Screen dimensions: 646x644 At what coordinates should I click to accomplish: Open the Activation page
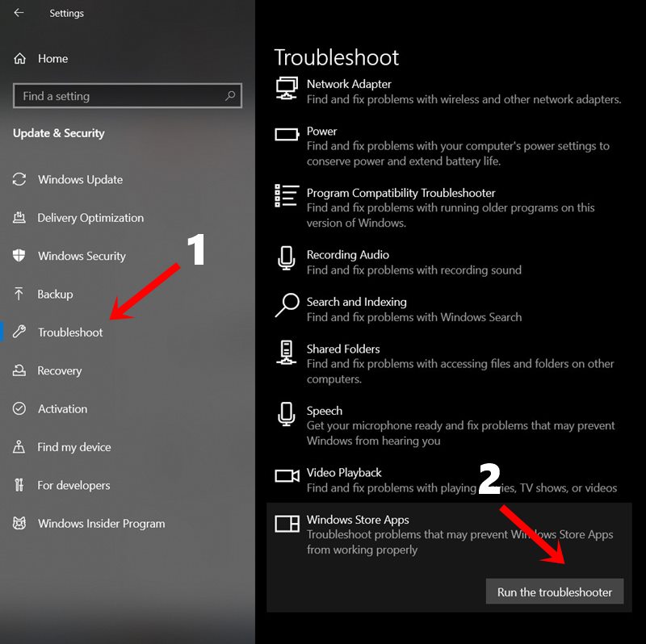click(63, 409)
